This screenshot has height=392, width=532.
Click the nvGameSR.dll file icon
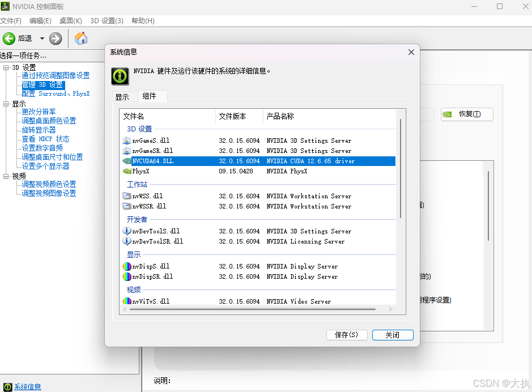point(126,151)
